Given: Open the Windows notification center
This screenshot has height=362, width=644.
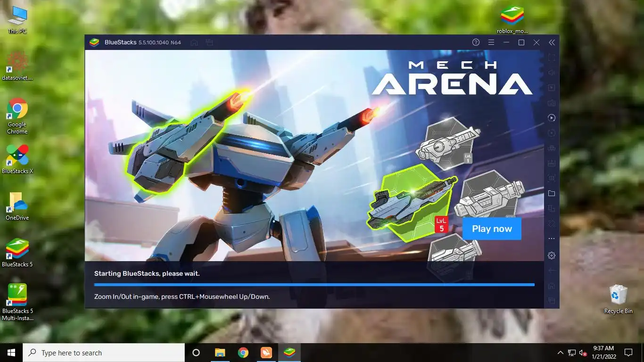Looking at the screenshot, I should click(x=628, y=353).
